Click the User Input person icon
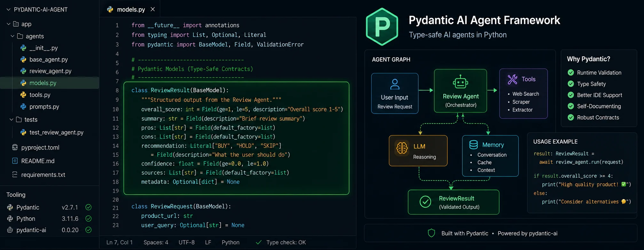Screen dimensions: 644x250 pos(395,84)
